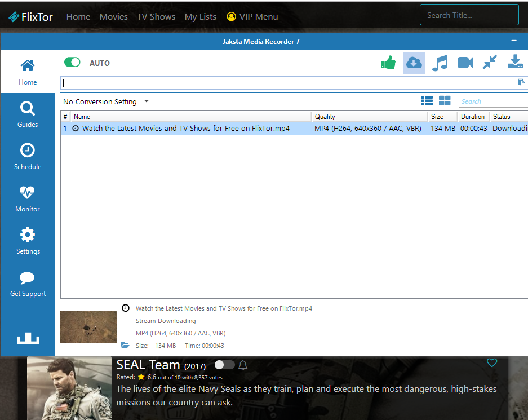Click the 00:00:43 duration cell

473,129
